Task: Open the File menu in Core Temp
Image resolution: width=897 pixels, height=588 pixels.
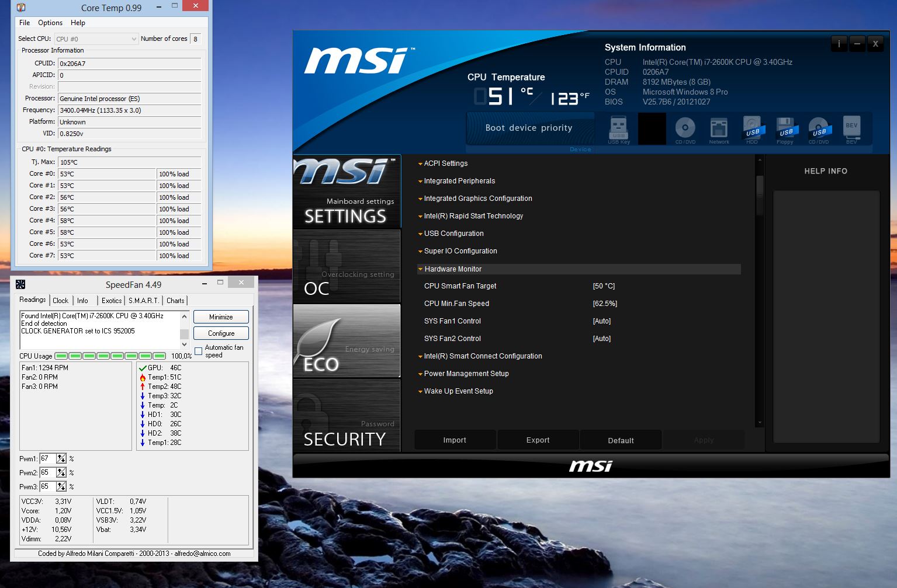Action: coord(25,23)
